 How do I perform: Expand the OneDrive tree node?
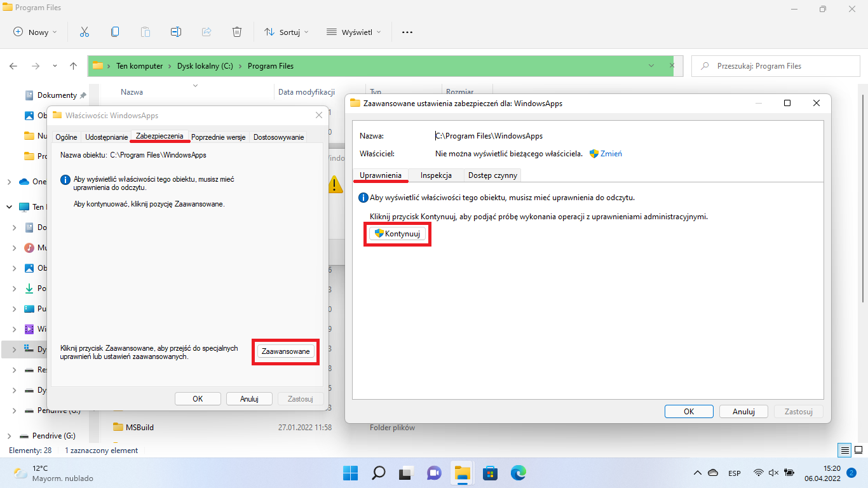(10, 182)
